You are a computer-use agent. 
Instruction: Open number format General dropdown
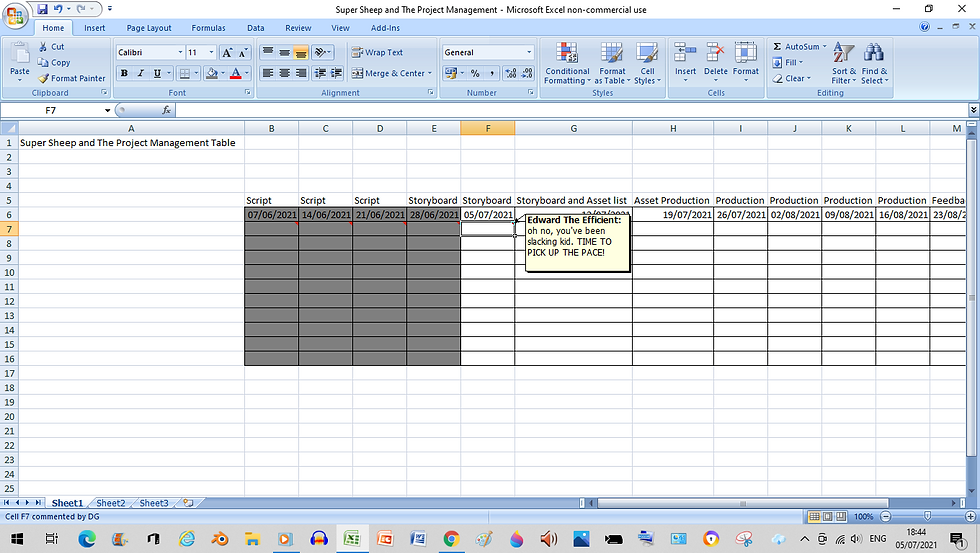pyautogui.click(x=529, y=52)
